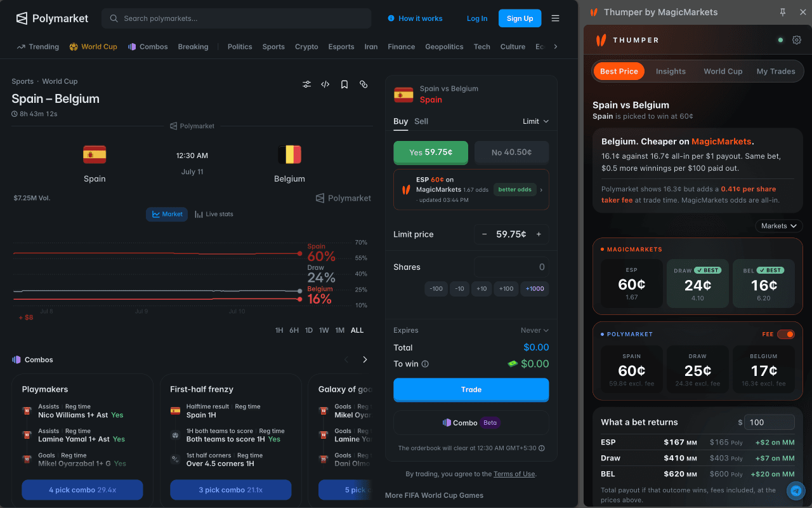Toggle the Polymarket FEE switch
The width and height of the screenshot is (812, 508).
pos(785,334)
